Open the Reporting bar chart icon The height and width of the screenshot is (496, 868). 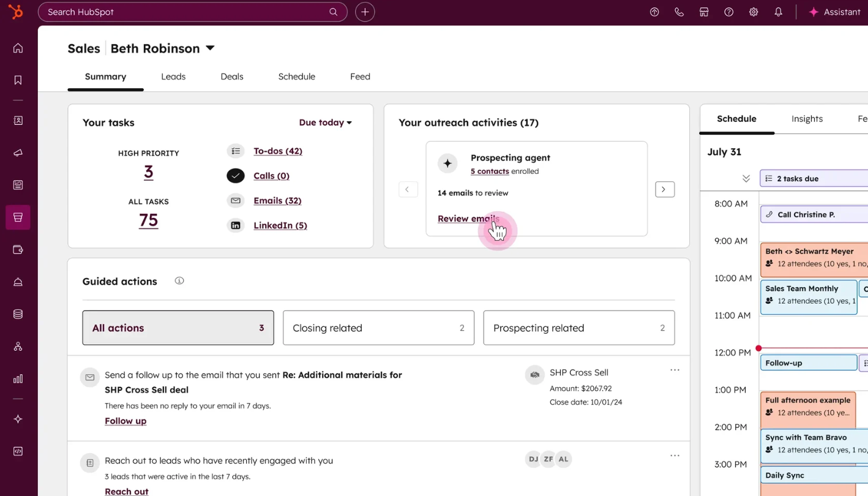[x=18, y=379]
